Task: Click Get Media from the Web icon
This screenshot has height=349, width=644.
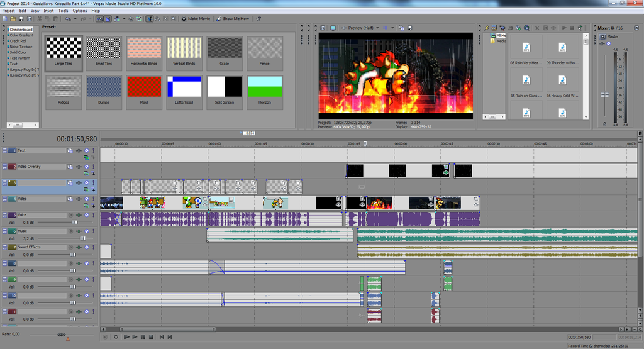Action: 518,28
